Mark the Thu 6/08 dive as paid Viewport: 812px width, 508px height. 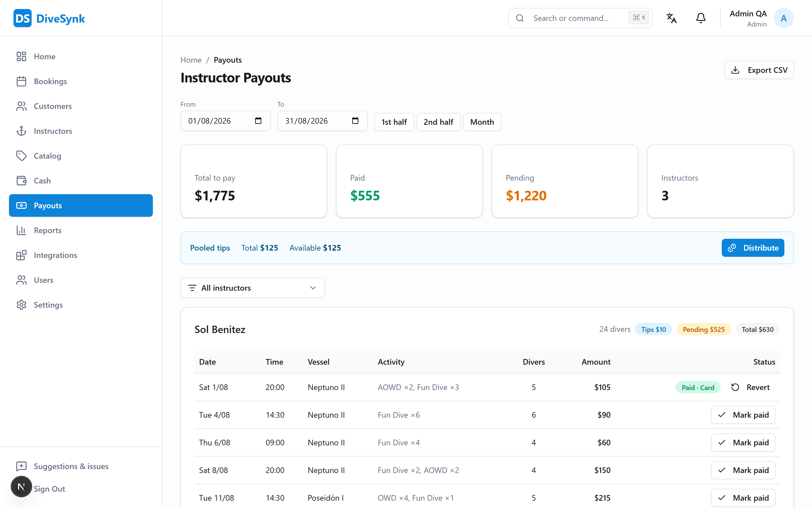click(743, 443)
